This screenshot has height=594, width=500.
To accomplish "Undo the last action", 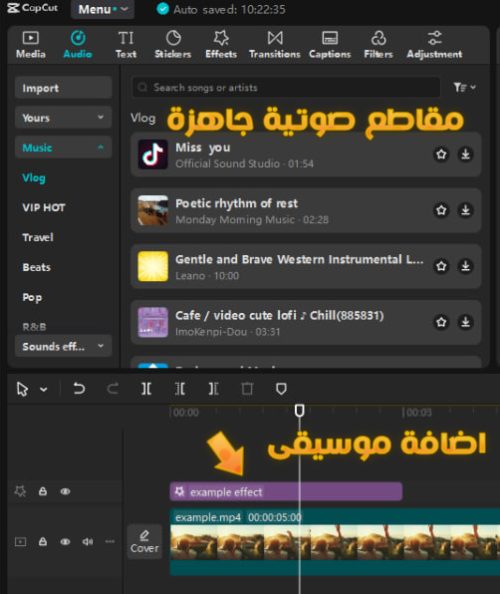I will click(79, 389).
